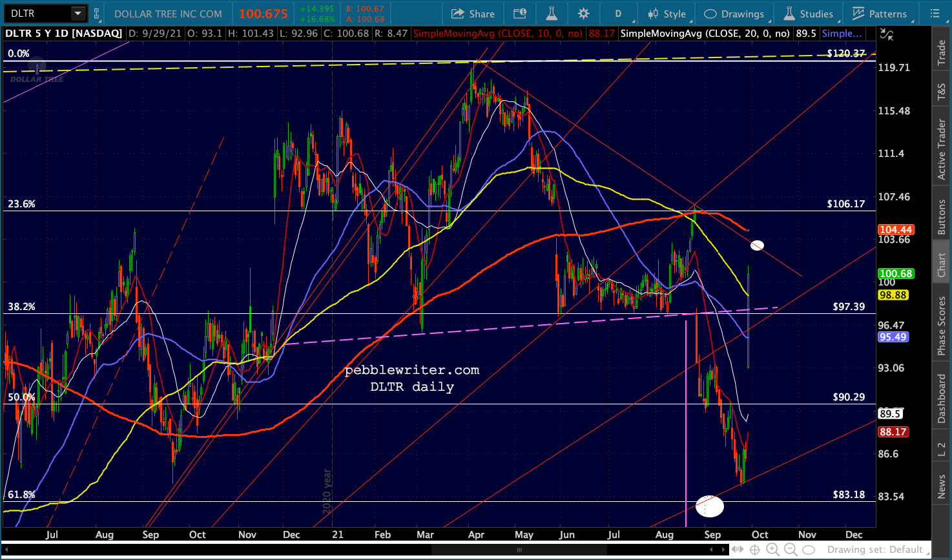This screenshot has width=952, height=560.
Task: Click SimpleMovingAvg (CLOSE, 10, 0, no) study label
Action: (498, 33)
